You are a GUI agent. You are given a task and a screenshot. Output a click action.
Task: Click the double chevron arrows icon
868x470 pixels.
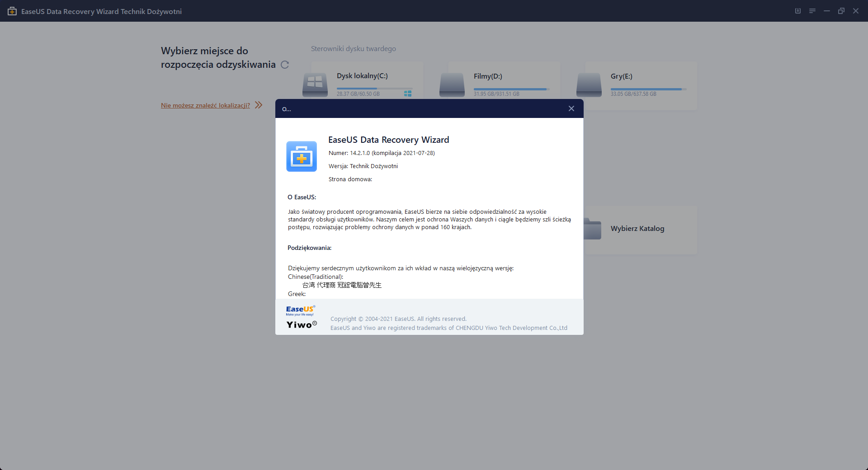point(259,105)
